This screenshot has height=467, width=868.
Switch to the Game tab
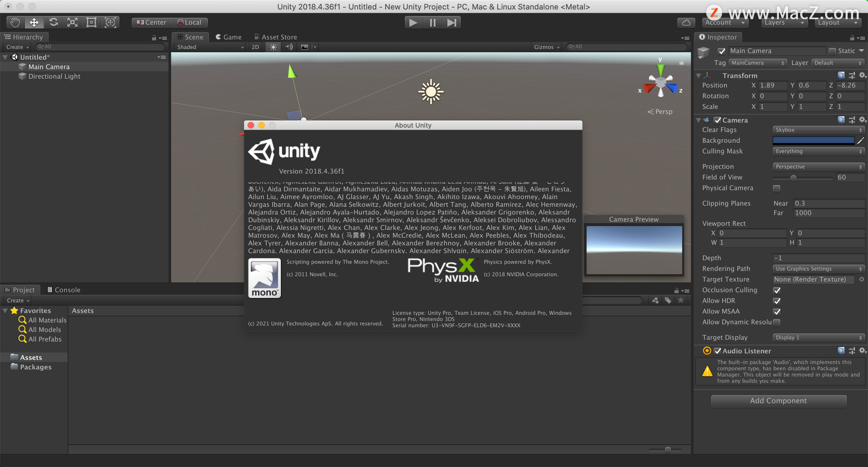click(228, 37)
